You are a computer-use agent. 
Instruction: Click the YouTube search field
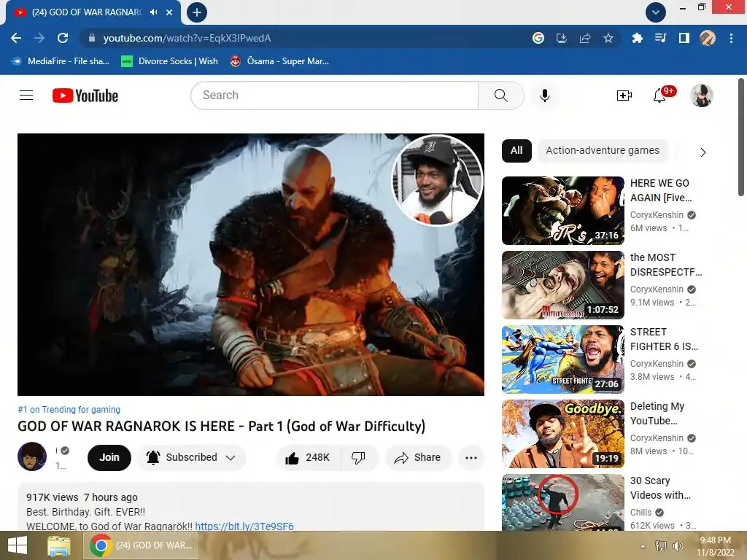coord(334,96)
